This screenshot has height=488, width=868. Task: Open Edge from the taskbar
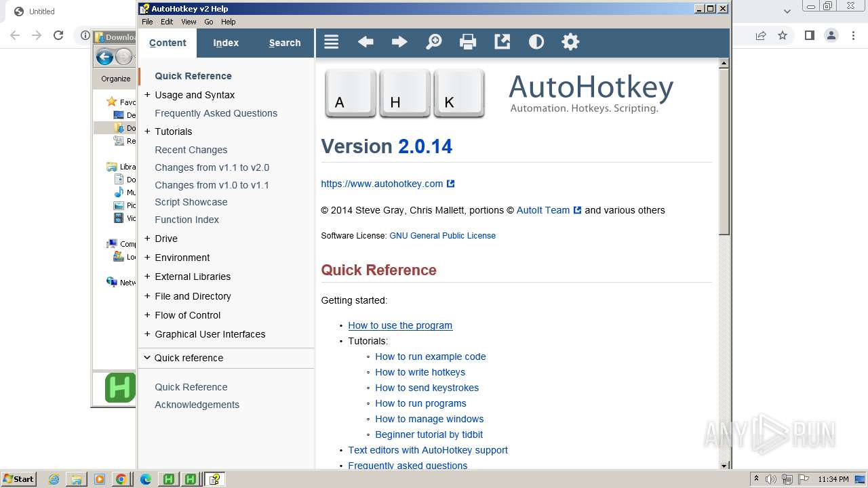pos(146,479)
